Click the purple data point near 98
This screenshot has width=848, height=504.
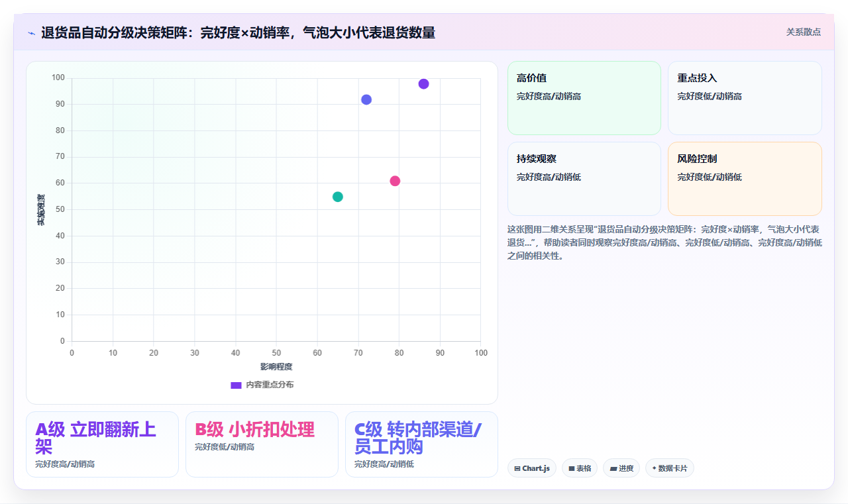(423, 84)
